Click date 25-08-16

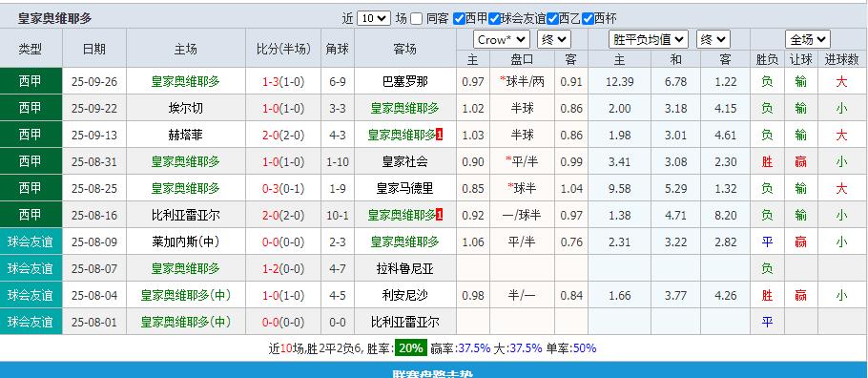[94, 215]
